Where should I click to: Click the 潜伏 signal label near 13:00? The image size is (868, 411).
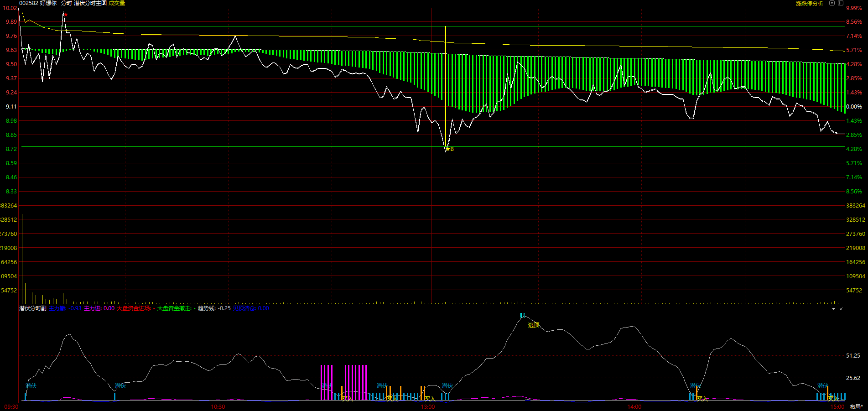pyautogui.click(x=447, y=386)
